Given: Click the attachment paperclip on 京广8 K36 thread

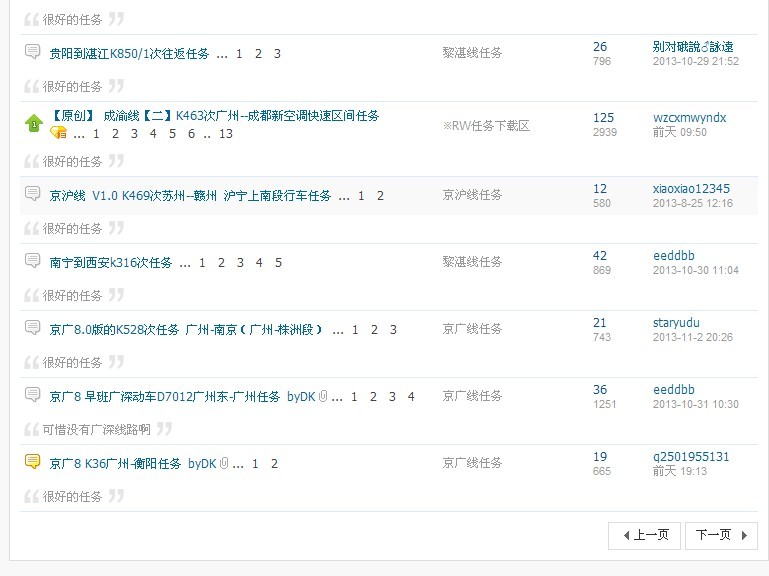Looking at the screenshot, I should pos(225,464).
